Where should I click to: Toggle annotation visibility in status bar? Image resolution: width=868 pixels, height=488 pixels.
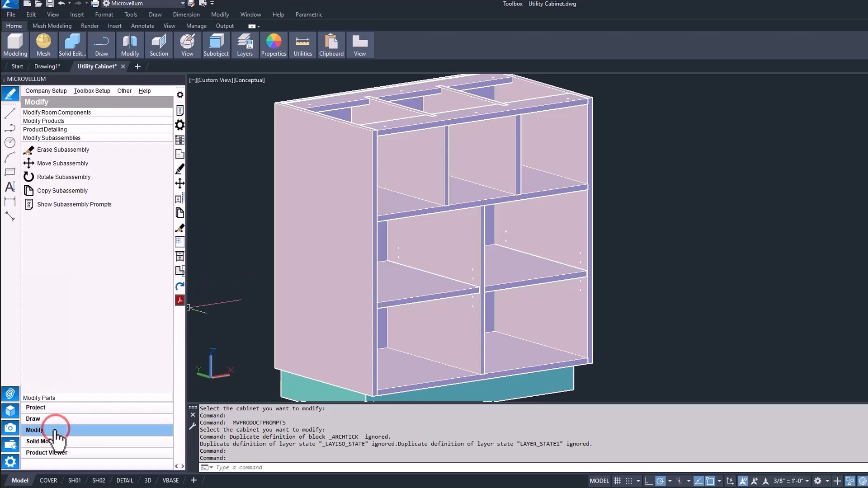pyautogui.click(x=742, y=481)
